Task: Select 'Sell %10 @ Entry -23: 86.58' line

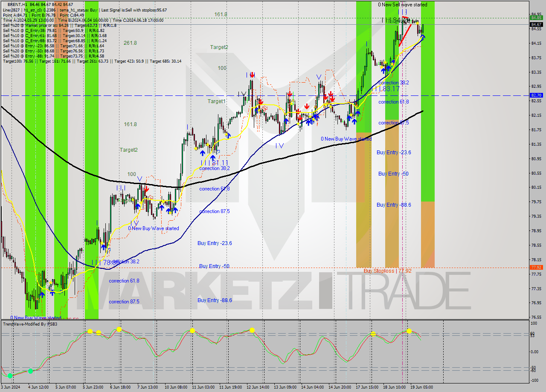Action: [53, 46]
